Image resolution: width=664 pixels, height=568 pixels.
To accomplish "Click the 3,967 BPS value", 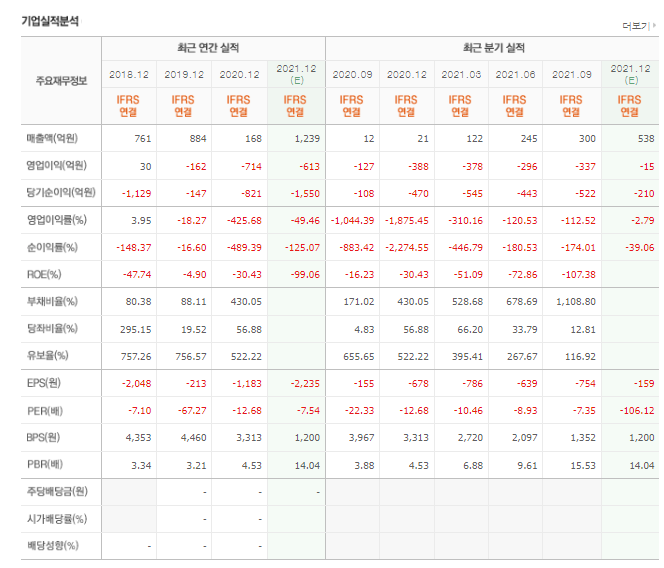I will [361, 438].
